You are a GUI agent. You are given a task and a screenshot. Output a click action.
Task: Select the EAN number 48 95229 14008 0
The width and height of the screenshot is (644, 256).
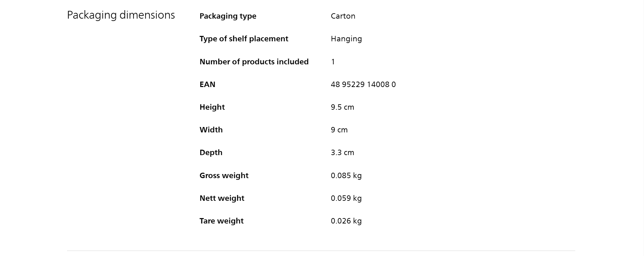point(363,84)
